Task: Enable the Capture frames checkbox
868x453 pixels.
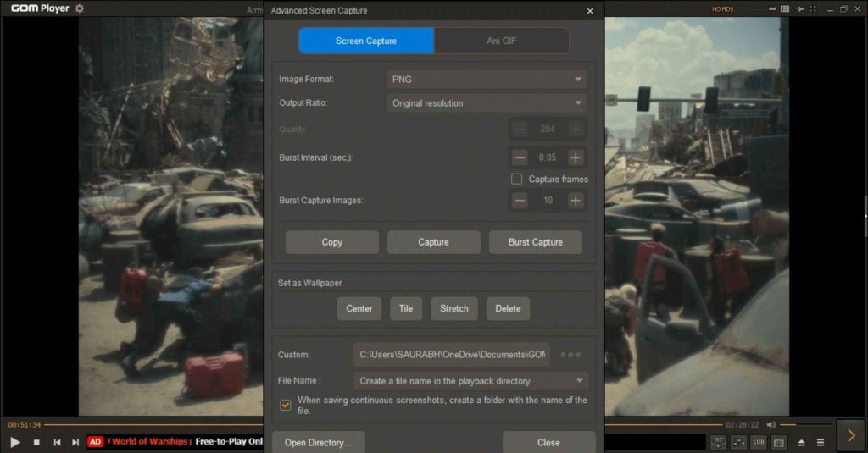Action: point(516,180)
